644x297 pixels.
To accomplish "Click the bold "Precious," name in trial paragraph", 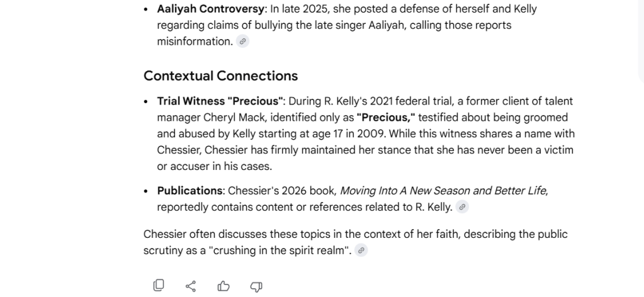I will click(x=385, y=118).
